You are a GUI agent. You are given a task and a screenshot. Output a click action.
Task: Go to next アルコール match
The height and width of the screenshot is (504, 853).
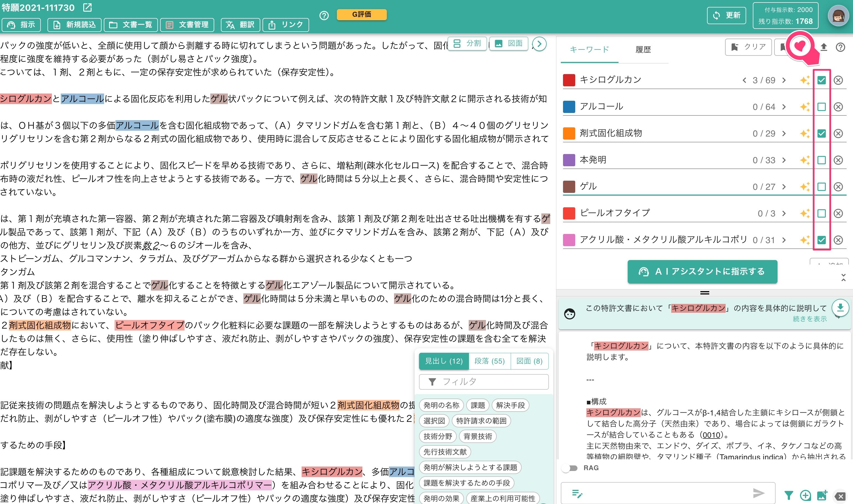click(x=784, y=107)
